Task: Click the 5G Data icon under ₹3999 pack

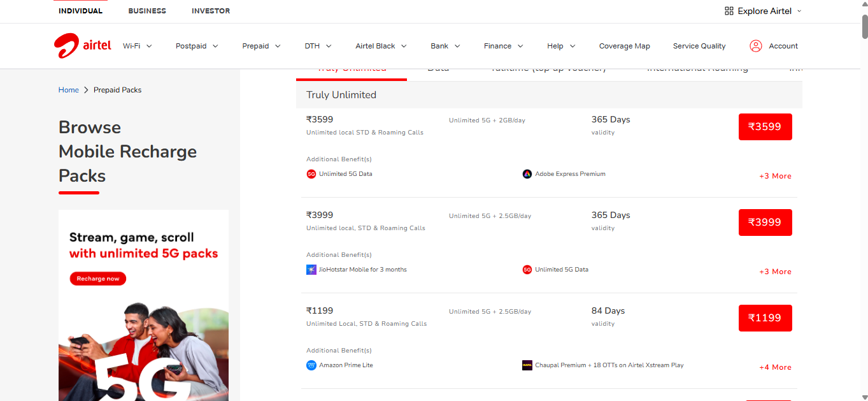Action: coord(527,270)
